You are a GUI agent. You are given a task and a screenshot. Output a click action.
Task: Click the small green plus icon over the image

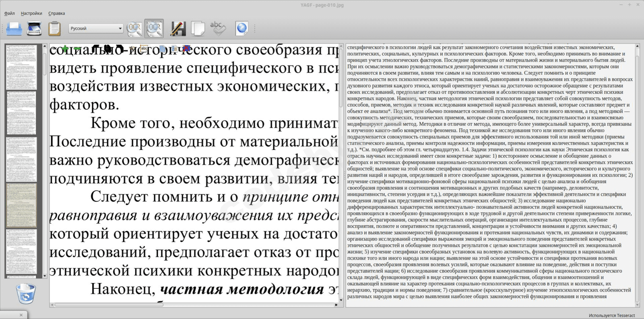point(65,49)
